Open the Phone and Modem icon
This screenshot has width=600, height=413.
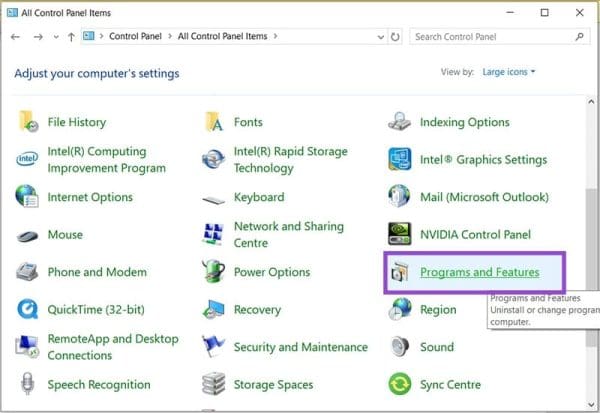click(x=27, y=271)
